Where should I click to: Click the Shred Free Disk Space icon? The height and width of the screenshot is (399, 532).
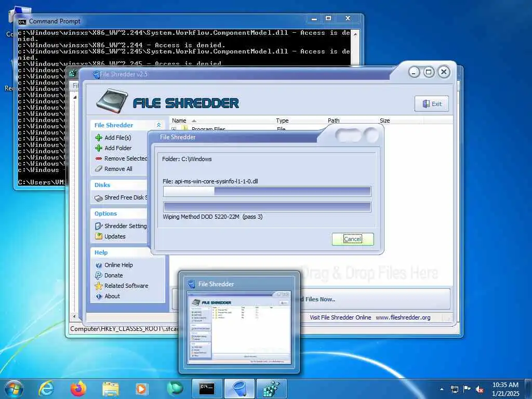coord(98,198)
